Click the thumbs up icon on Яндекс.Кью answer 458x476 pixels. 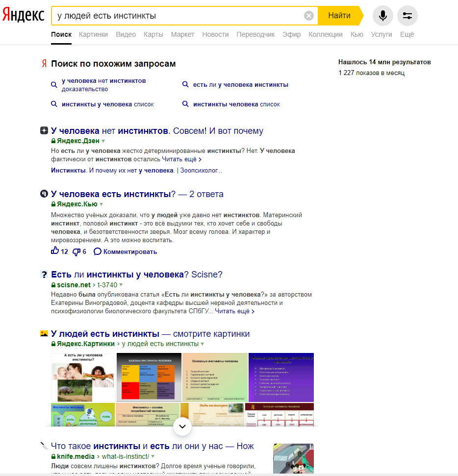[x=55, y=251]
